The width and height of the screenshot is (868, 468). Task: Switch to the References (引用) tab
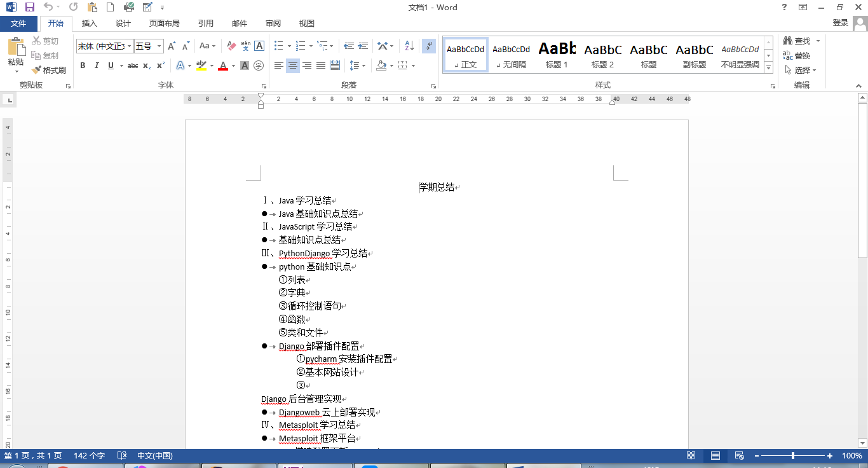click(206, 24)
